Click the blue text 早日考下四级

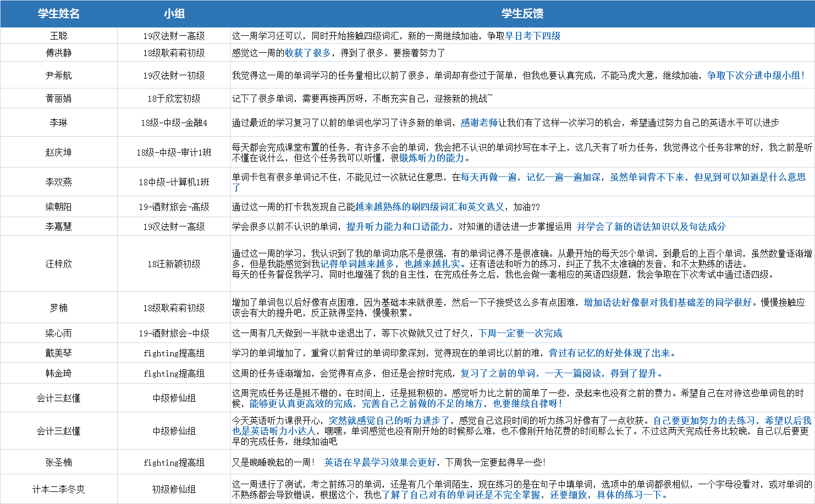click(532, 36)
